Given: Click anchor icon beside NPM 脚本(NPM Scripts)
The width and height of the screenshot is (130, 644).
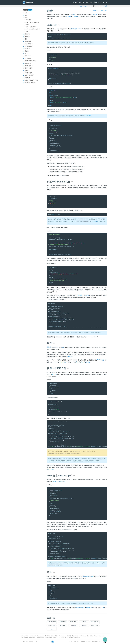Looking at the screenshot, I should point(74,476).
